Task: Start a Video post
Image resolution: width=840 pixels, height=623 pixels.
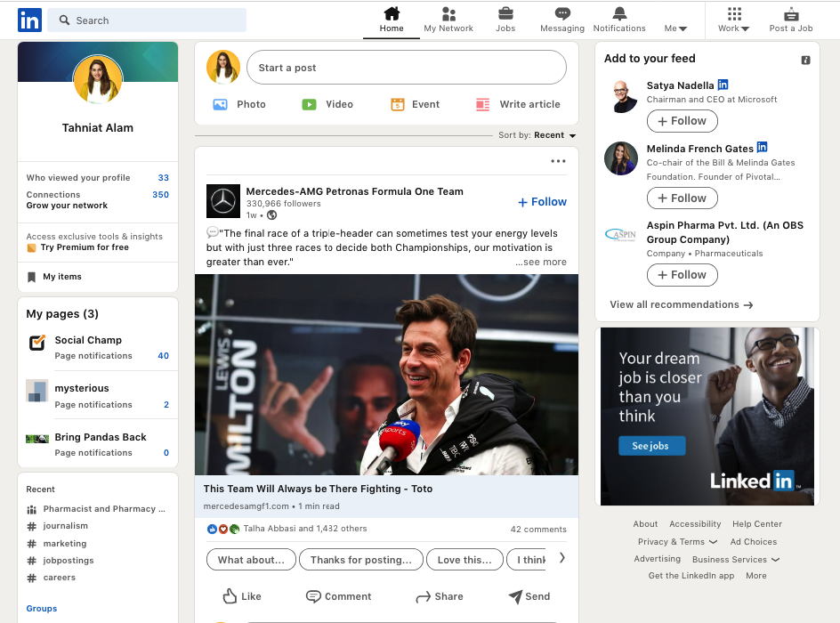Action: click(x=327, y=104)
